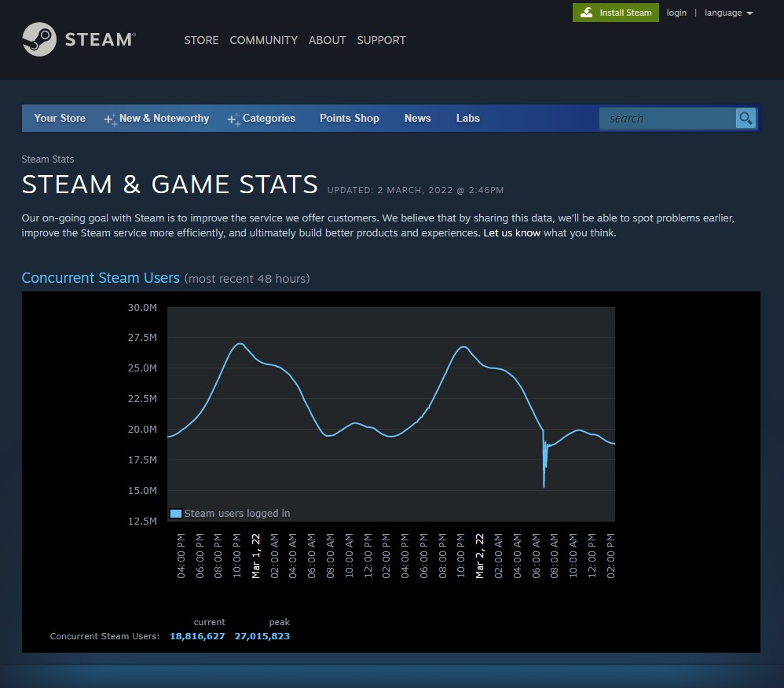
Task: Click the 'Mar 2, 22' axis label
Action: (x=479, y=556)
